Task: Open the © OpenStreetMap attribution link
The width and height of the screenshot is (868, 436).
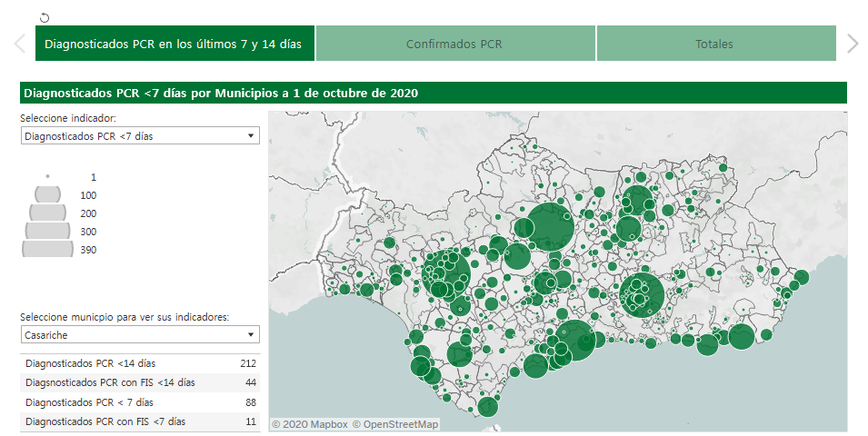Action: pyautogui.click(x=395, y=424)
